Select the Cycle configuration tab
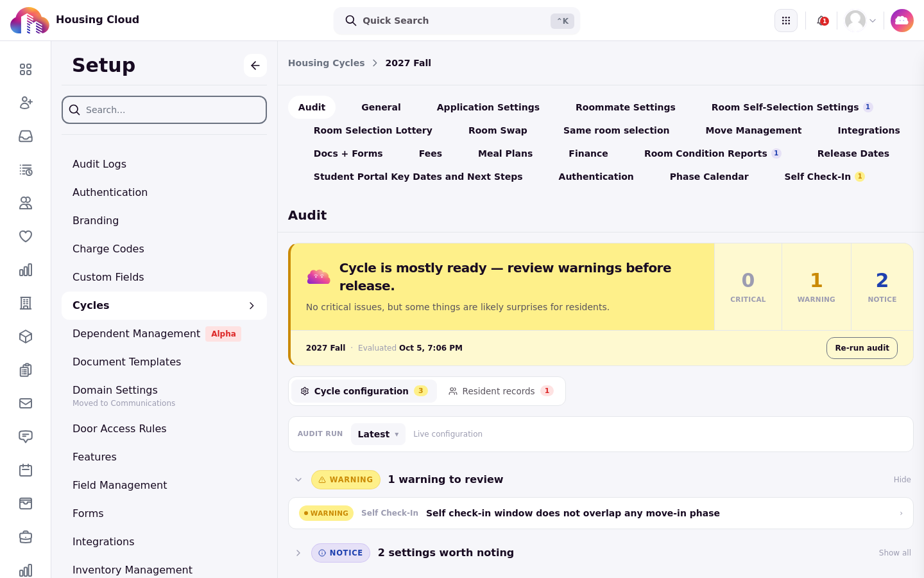924x578 pixels. (364, 391)
